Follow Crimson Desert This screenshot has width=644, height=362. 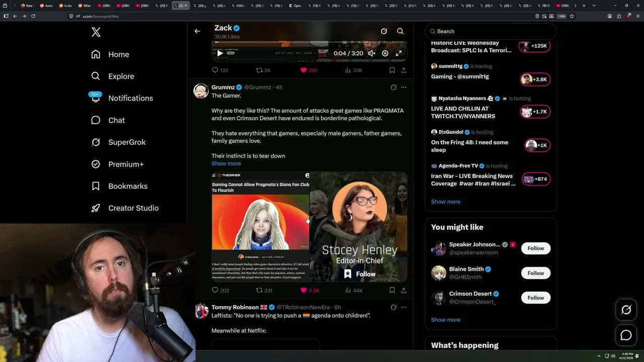(x=536, y=298)
